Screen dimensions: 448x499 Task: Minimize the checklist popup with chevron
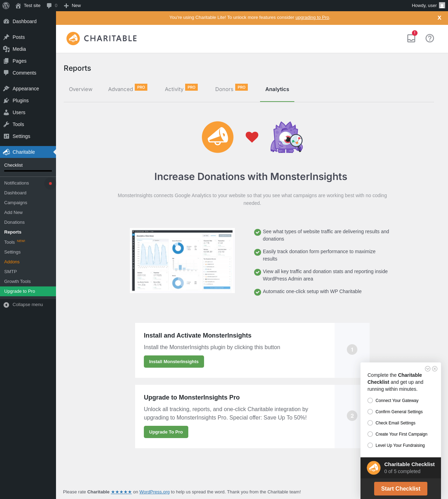click(428, 369)
